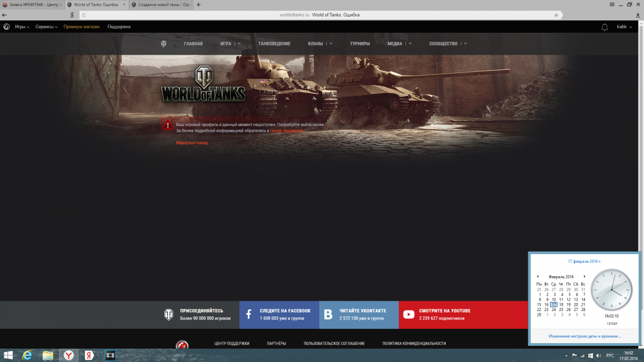The height and width of the screenshot is (362, 644).
Task: Open the ТУРНИРЫ navigation item
Action: (360, 43)
